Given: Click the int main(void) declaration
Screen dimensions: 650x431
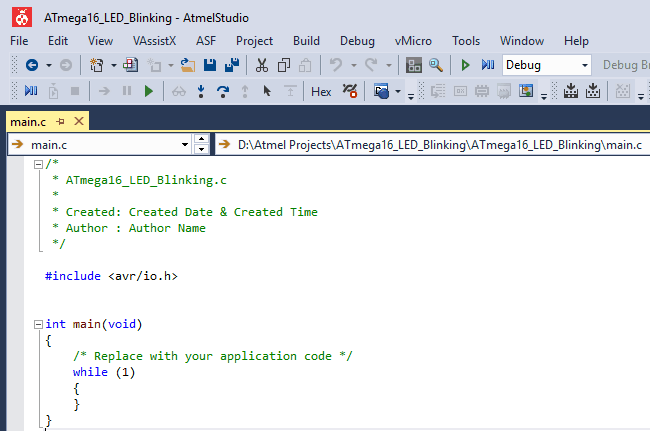Looking at the screenshot, I should 94,324.
